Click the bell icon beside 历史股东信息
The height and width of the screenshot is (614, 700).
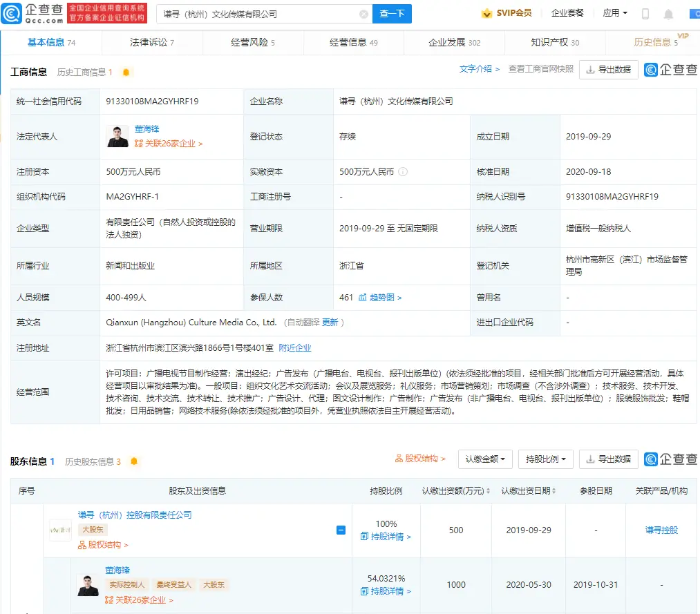134,461
